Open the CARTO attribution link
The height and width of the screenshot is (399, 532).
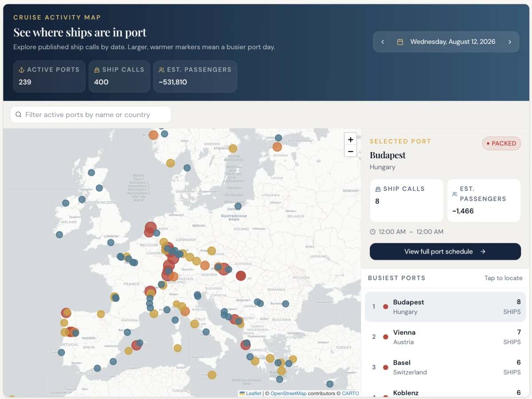coord(350,393)
